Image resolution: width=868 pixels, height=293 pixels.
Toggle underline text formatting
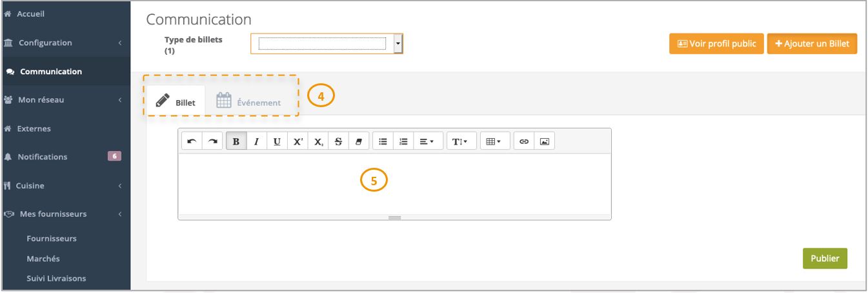pyautogui.click(x=277, y=141)
